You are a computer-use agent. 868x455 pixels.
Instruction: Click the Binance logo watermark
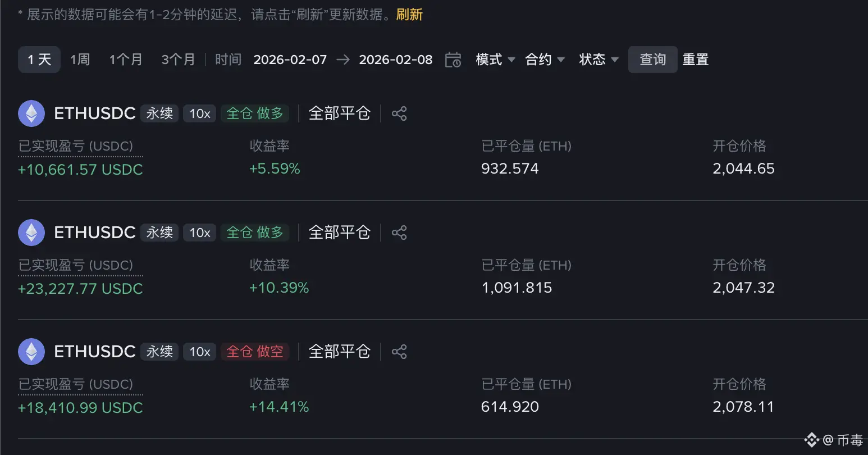(812, 440)
